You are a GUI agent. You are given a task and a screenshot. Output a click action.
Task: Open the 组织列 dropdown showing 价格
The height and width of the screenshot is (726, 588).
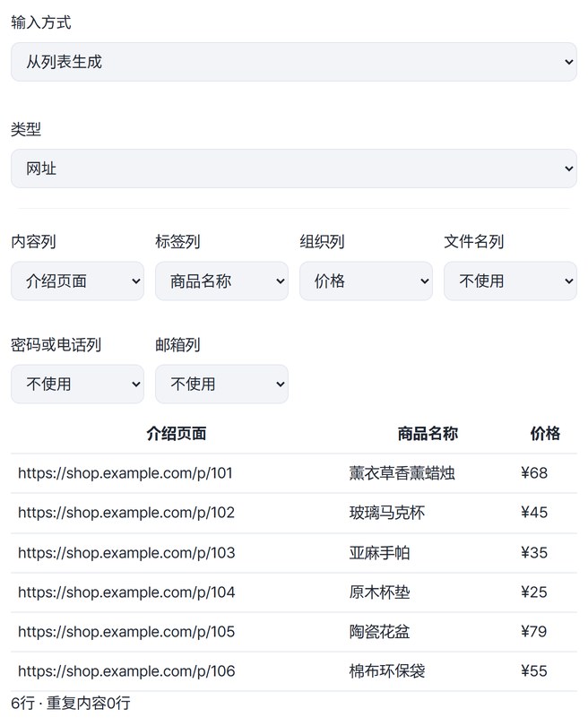coord(366,281)
